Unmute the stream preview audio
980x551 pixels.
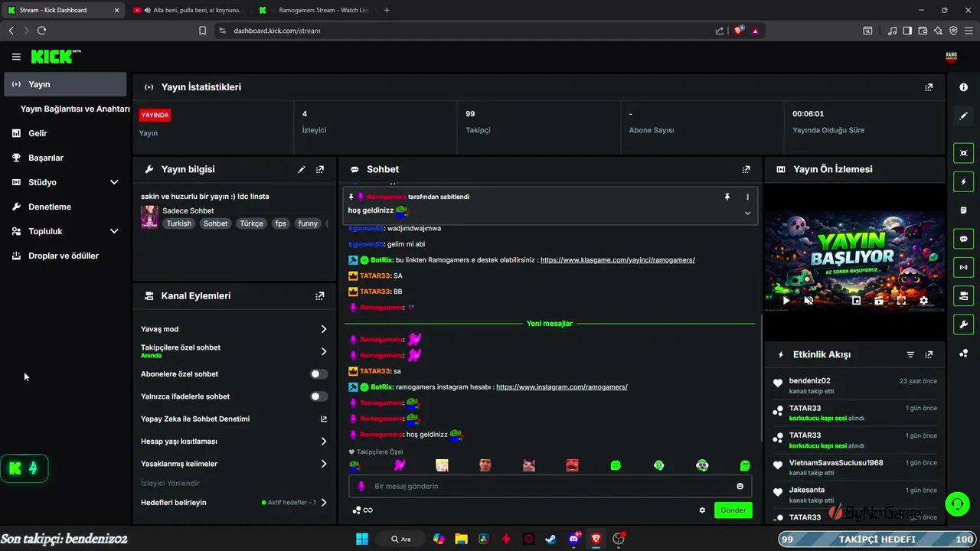click(x=808, y=301)
